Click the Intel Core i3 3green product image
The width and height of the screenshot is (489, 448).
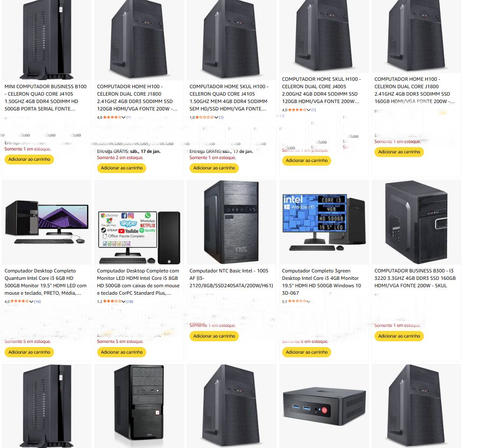pyautogui.click(x=324, y=223)
